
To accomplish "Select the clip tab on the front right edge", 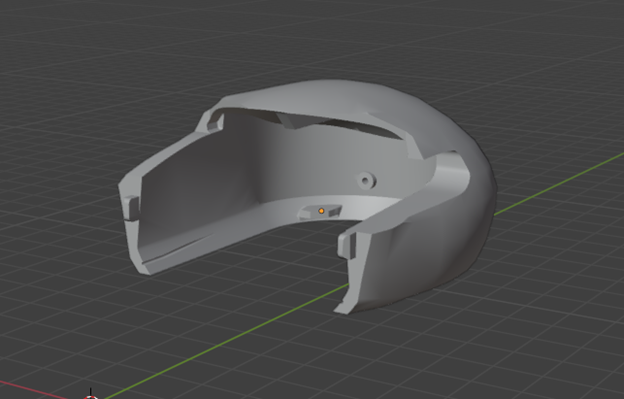I will point(347,245).
